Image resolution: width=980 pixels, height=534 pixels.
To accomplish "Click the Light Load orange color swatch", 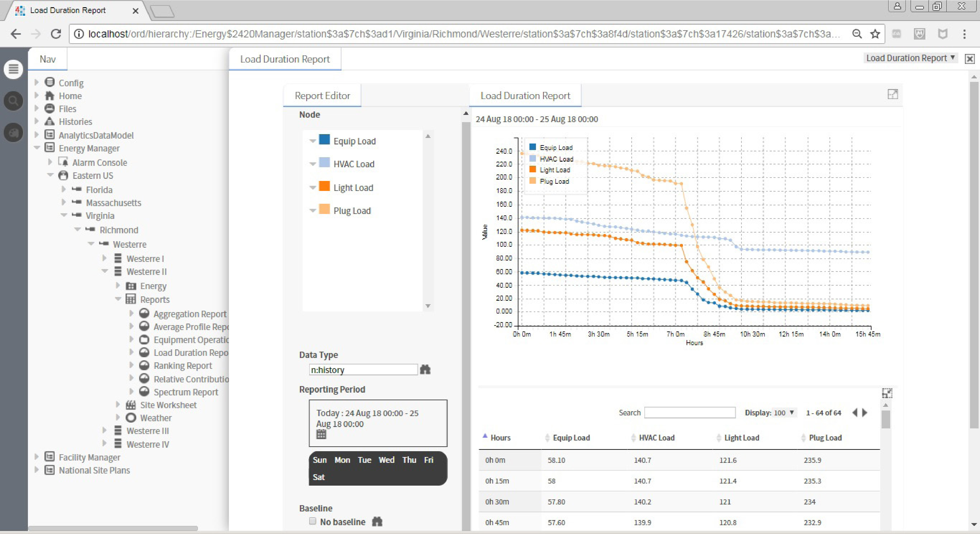I will pos(324,186).
